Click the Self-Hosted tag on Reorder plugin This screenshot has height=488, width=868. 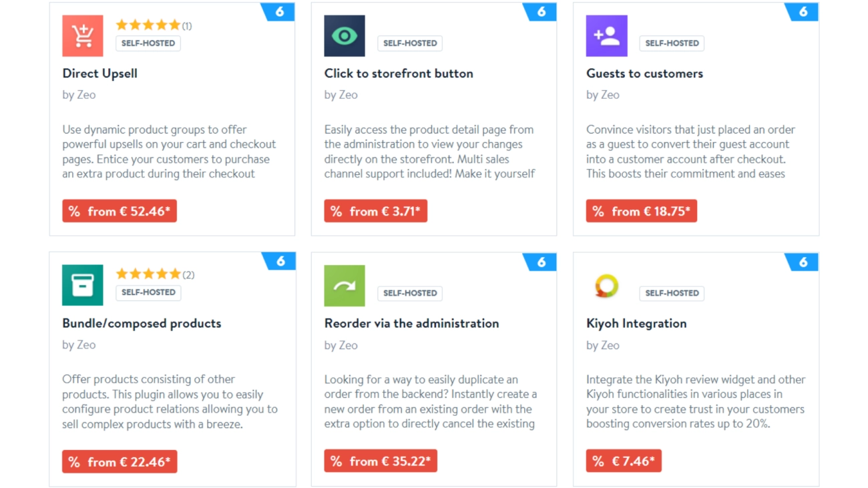click(410, 293)
